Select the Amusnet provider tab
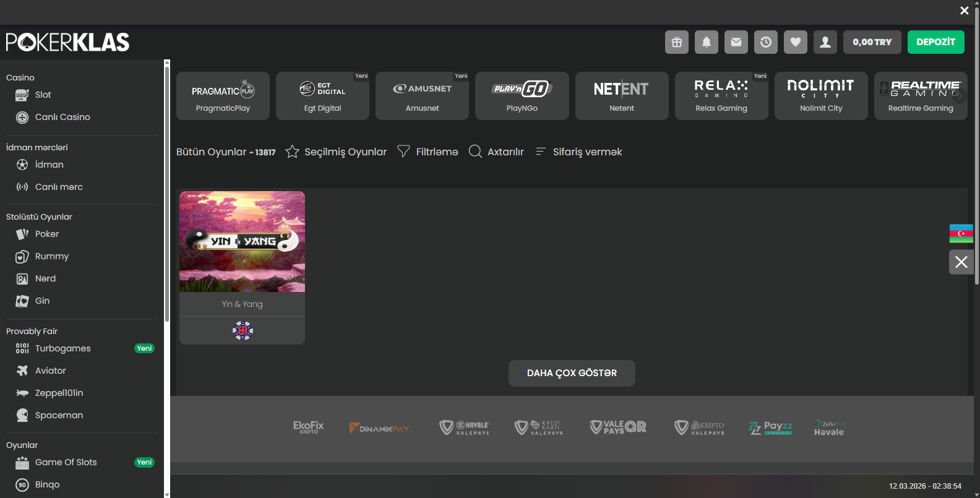 (422, 96)
